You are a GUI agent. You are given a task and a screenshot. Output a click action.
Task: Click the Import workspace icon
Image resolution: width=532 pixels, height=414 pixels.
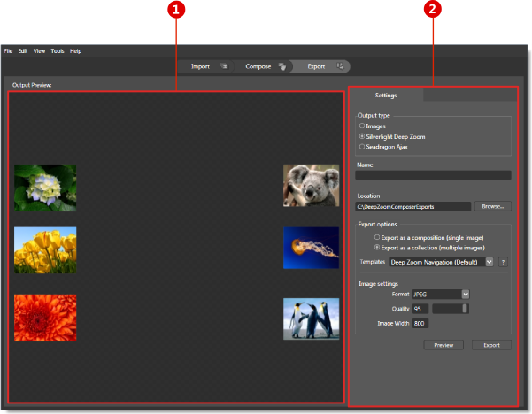(224, 66)
